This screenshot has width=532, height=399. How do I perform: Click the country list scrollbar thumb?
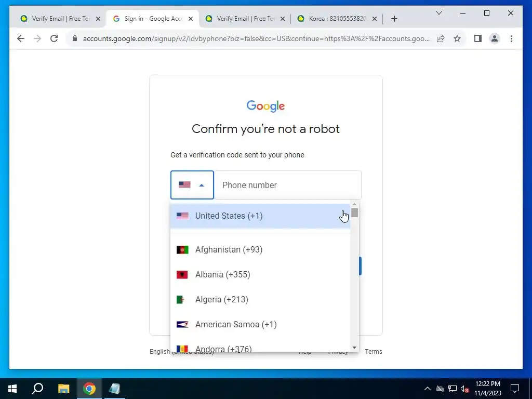point(354,212)
